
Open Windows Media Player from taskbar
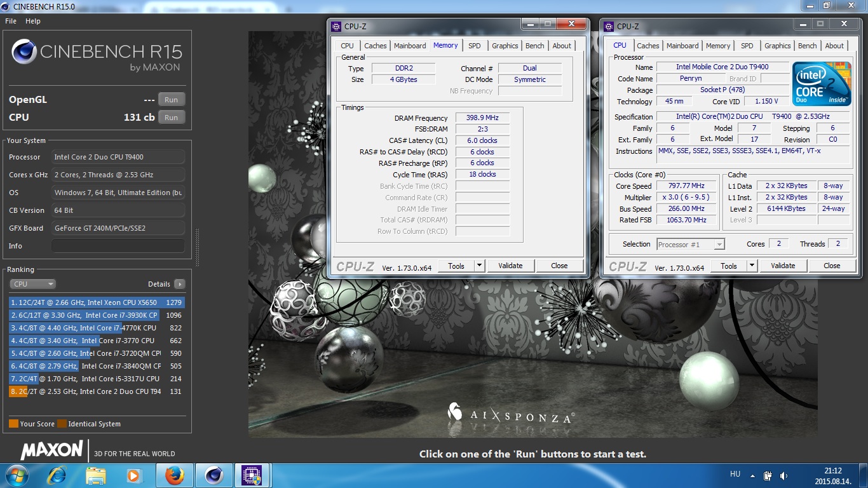click(133, 475)
